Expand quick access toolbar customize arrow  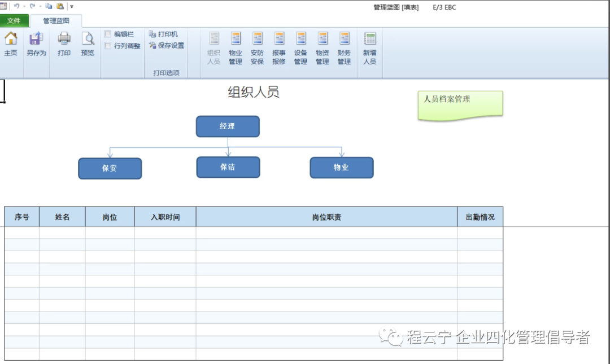point(72,6)
